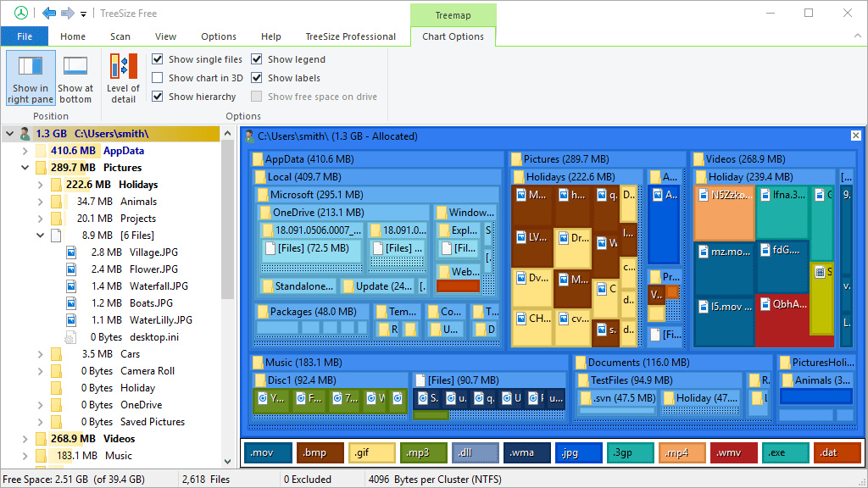
Task: Switch to the Scan ribbon tab
Action: click(120, 36)
